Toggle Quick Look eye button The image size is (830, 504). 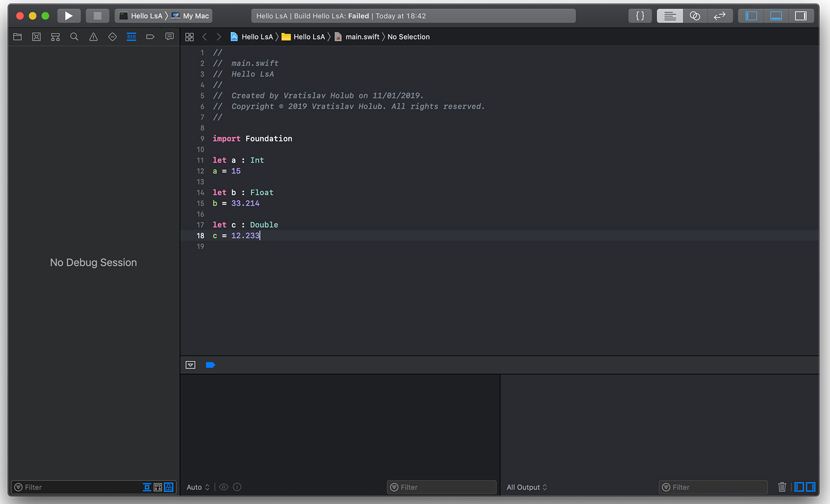point(224,487)
